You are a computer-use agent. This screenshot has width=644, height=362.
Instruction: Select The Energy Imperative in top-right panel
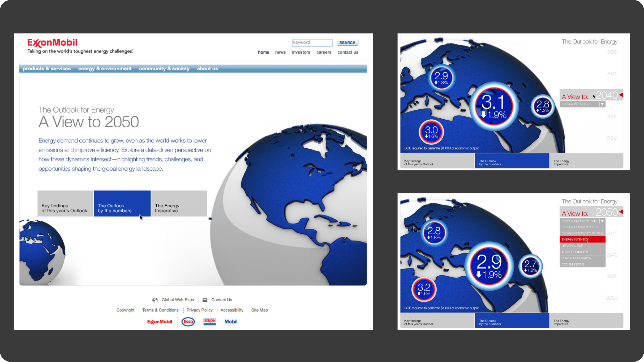pyautogui.click(x=586, y=161)
